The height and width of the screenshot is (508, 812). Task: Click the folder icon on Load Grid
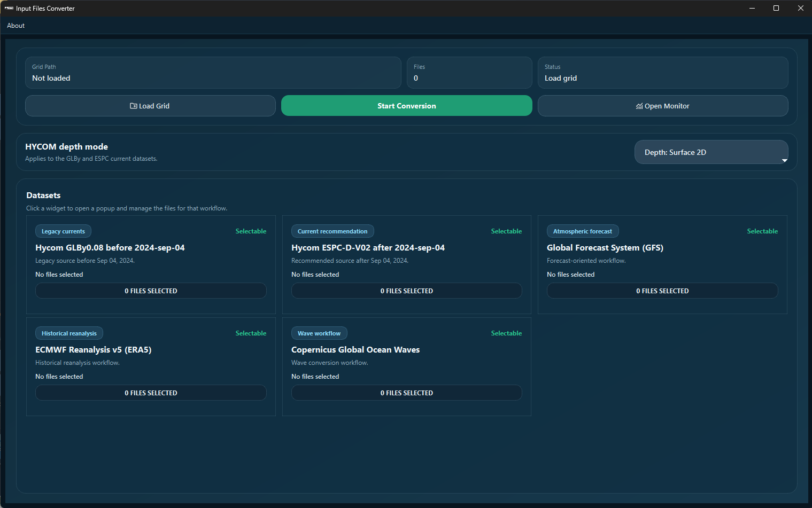[134, 106]
